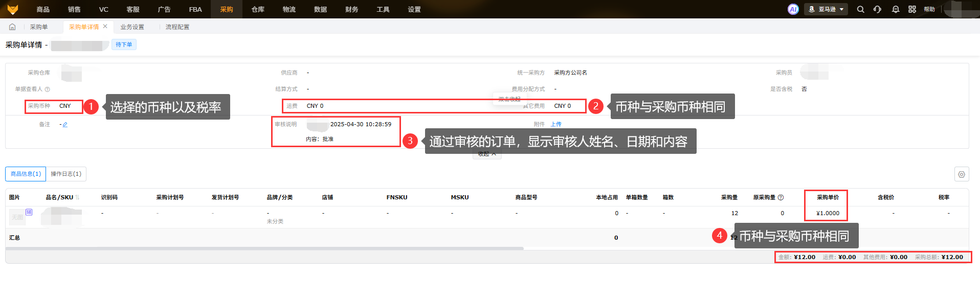Switch to the 操作日志(1) tab
The width and height of the screenshot is (980, 300).
tap(66, 174)
